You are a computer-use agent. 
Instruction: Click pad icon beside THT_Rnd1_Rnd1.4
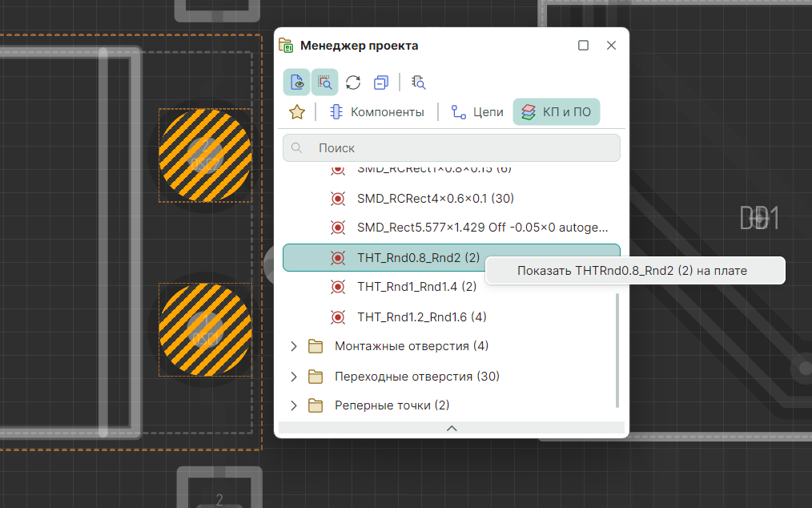pos(338,287)
